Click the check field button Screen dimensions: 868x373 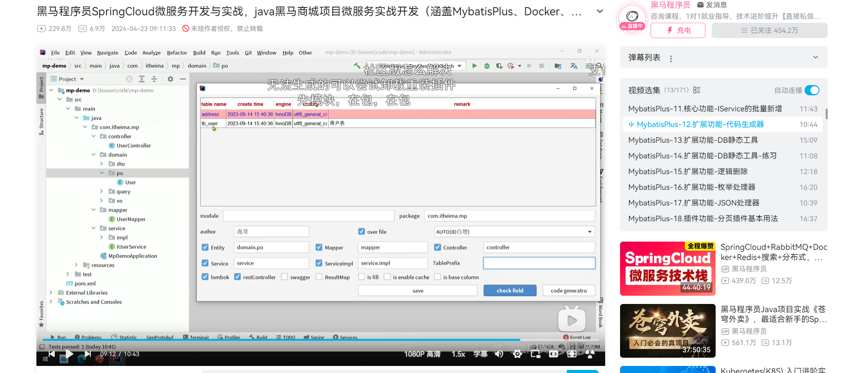[510, 290]
